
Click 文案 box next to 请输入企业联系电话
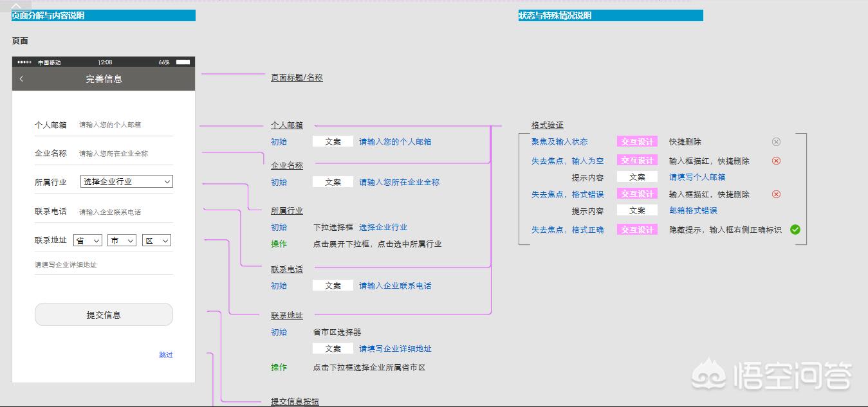(x=333, y=286)
